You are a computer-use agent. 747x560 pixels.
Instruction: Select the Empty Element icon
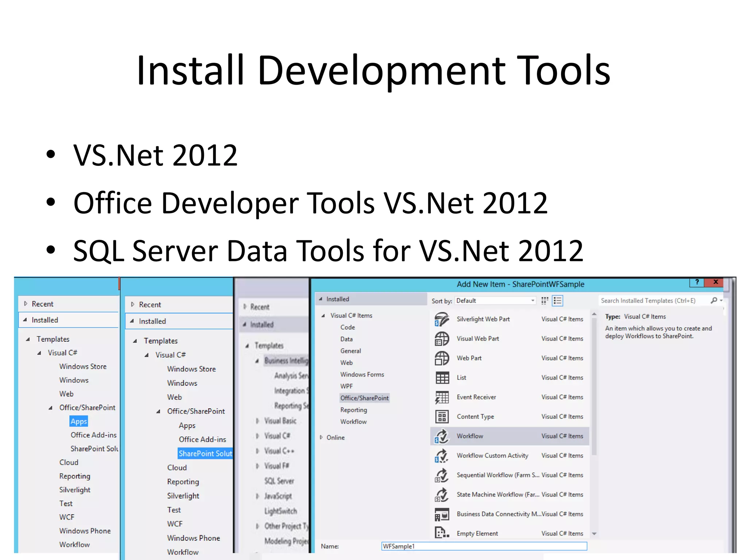pos(442,533)
